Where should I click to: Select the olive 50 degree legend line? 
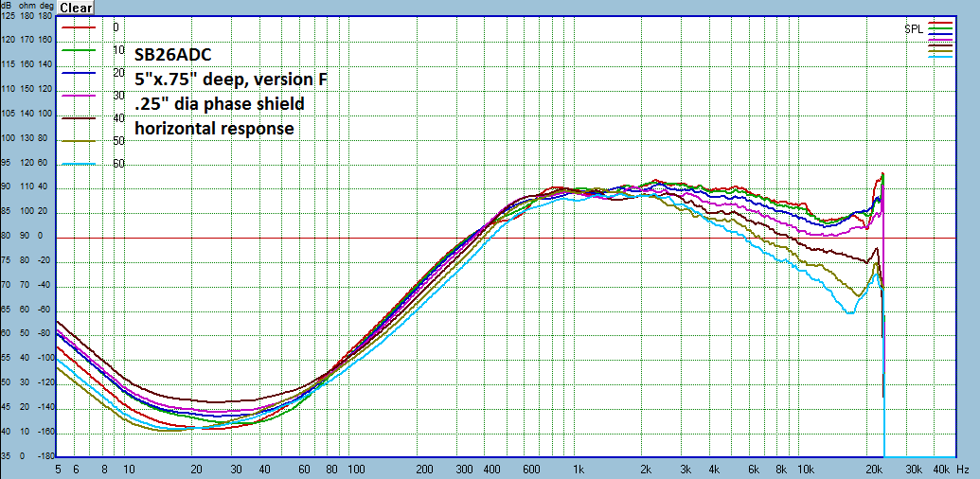tap(79, 141)
